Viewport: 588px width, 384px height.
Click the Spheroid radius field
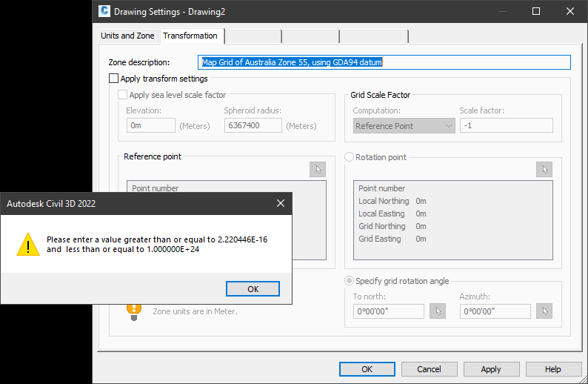(x=253, y=125)
